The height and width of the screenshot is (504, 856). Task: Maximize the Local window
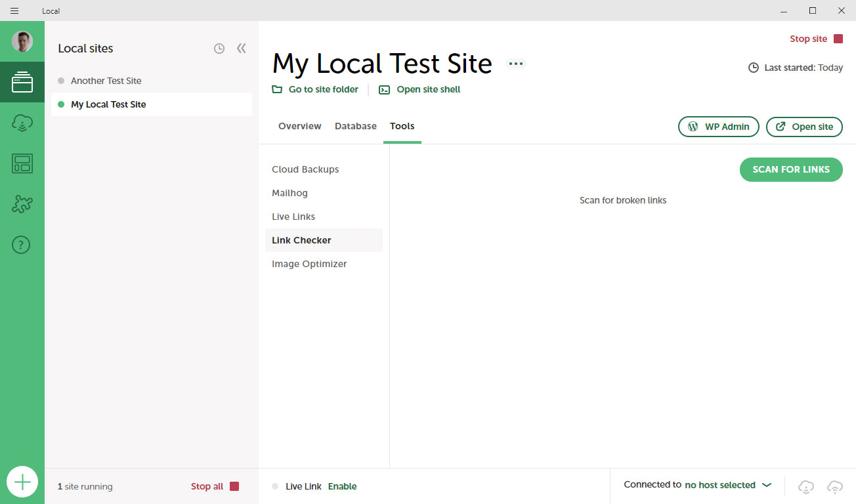[x=813, y=10]
